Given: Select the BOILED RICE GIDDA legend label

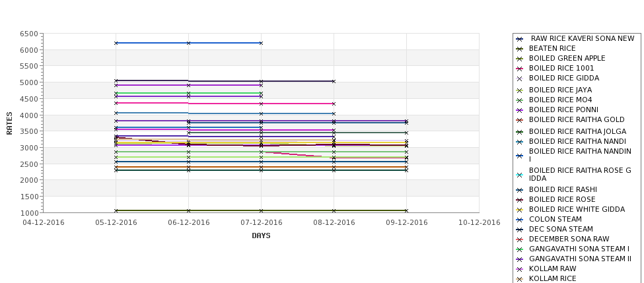Looking at the screenshot, I should [563, 78].
